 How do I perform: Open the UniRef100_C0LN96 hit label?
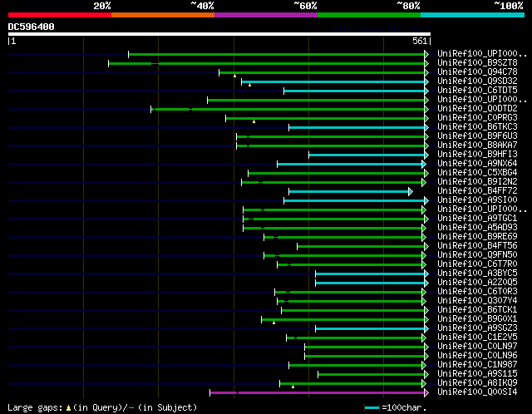pyautogui.click(x=477, y=356)
